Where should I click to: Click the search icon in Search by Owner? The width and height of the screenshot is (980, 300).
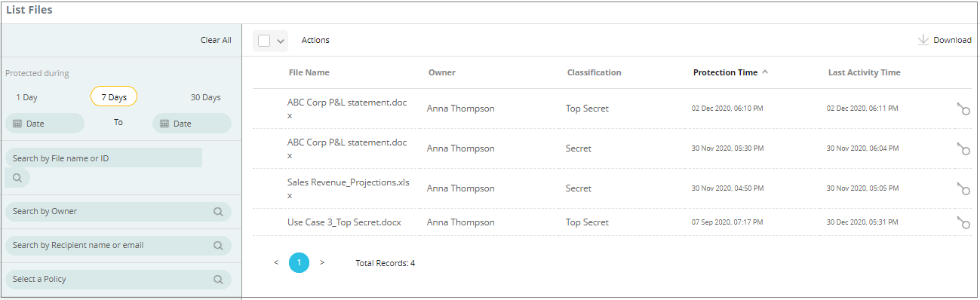[218, 212]
